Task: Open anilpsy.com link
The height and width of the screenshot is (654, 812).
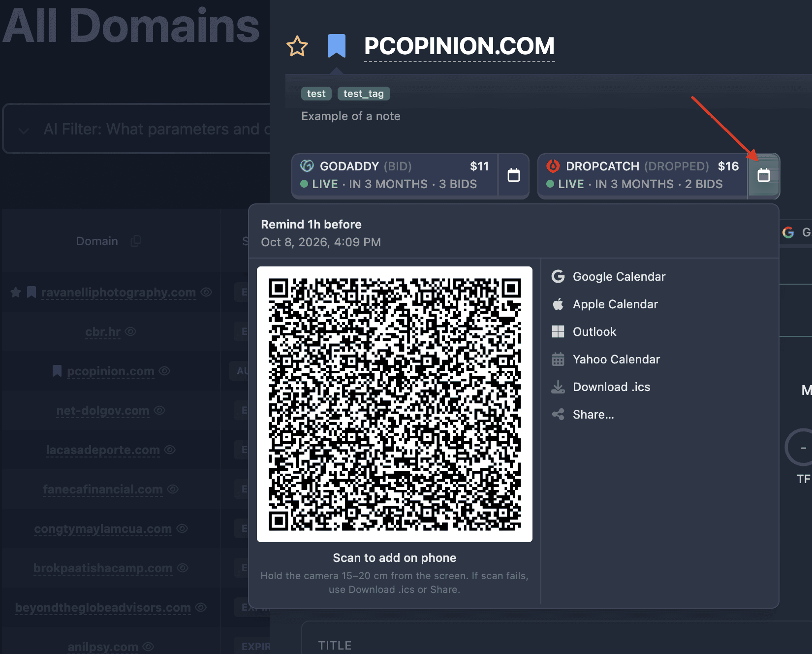Action: (103, 647)
